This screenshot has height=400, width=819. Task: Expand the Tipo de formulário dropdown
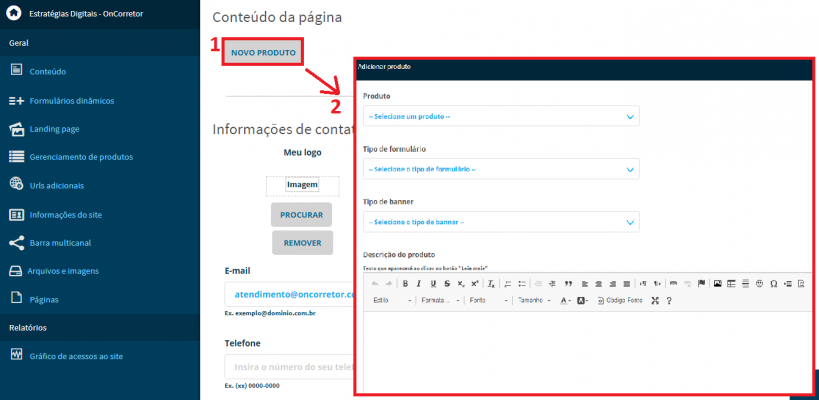[x=501, y=169]
